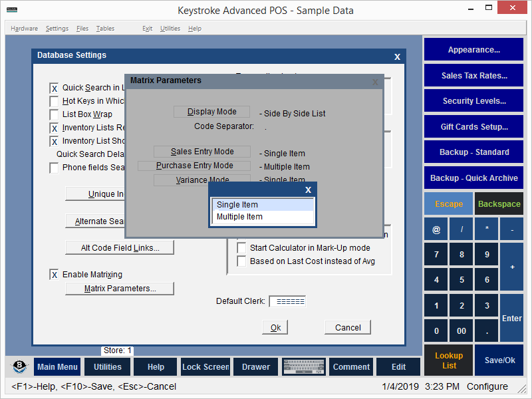The height and width of the screenshot is (399, 532).
Task: Click Main Menu on bottom bar
Action: coord(57,367)
